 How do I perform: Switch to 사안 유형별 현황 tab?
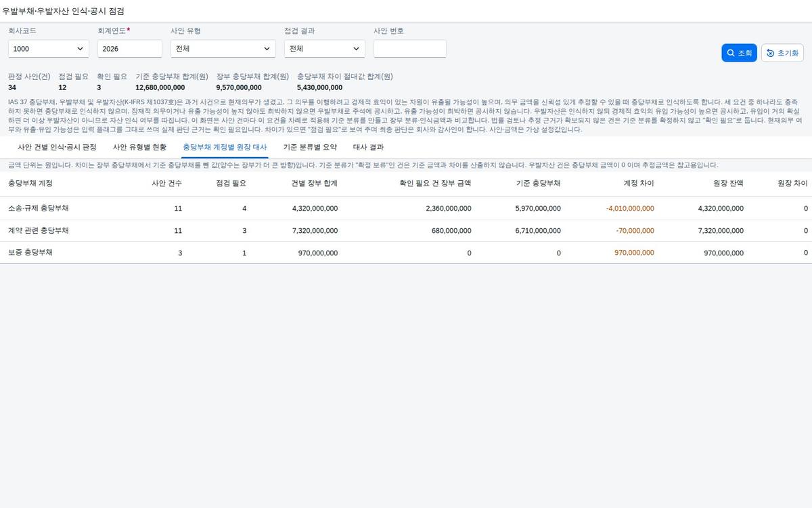point(139,147)
